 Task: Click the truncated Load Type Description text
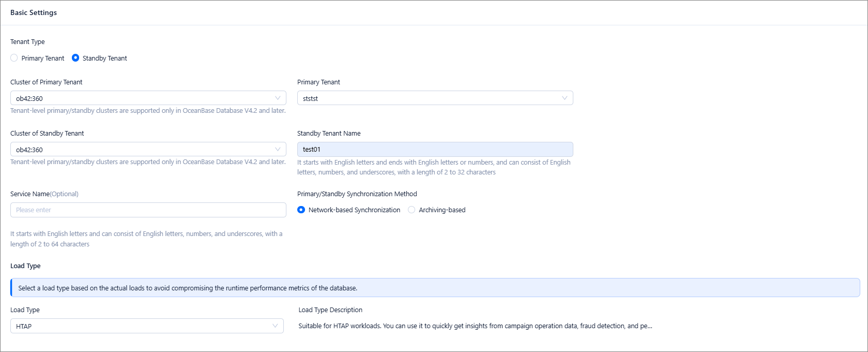tap(475, 326)
